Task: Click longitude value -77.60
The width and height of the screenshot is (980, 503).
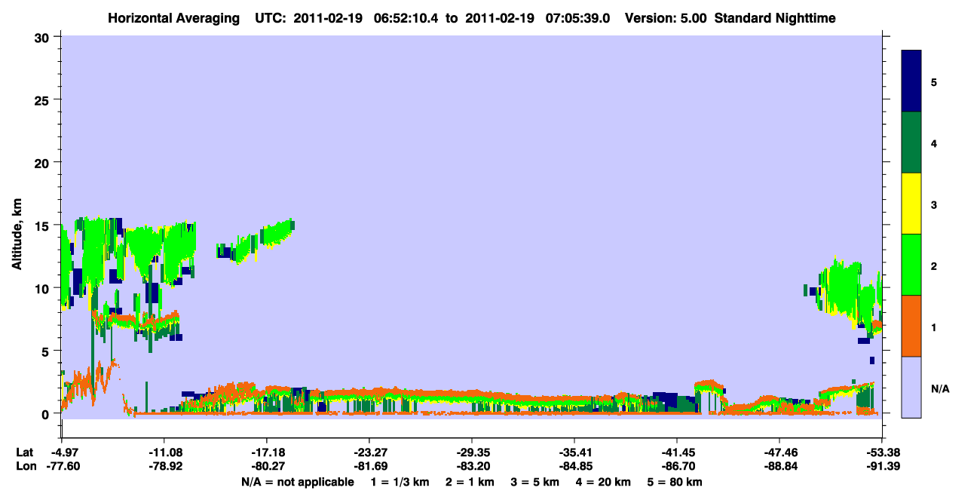Action: 62,466
